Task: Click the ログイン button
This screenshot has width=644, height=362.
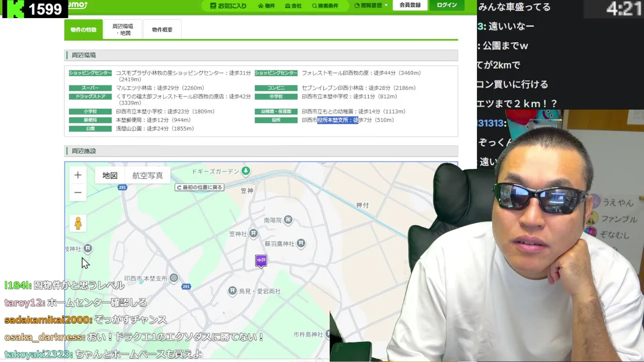Action: click(x=447, y=5)
